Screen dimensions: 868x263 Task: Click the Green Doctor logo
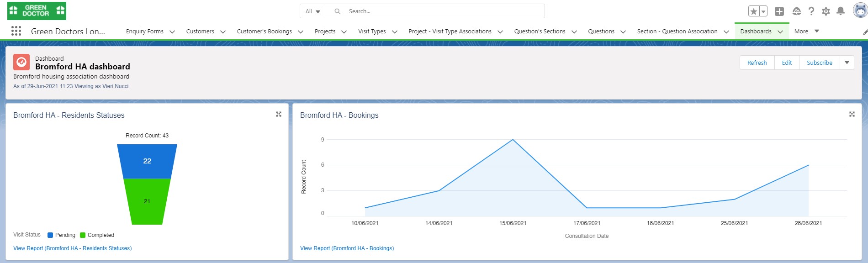[37, 11]
